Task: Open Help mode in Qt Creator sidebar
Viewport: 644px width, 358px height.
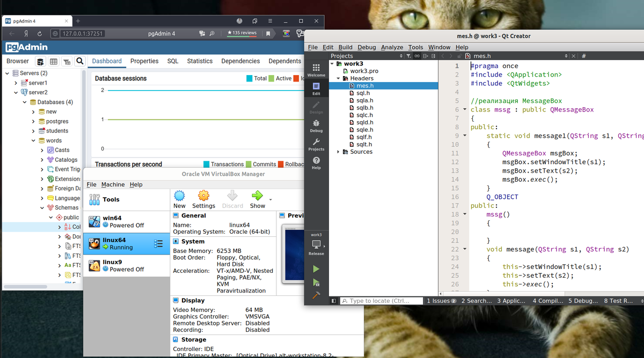Action: tap(316, 163)
